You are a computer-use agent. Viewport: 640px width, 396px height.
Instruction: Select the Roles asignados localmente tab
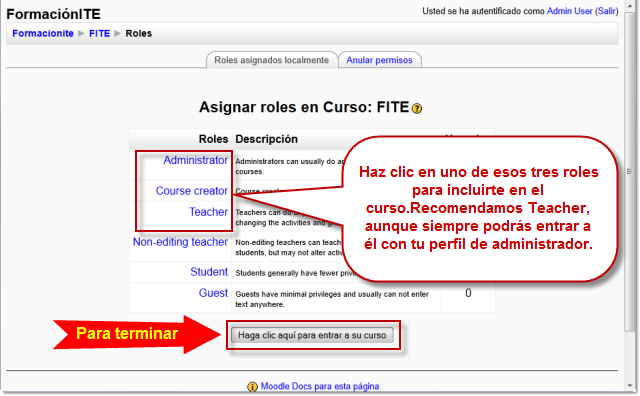tap(271, 60)
